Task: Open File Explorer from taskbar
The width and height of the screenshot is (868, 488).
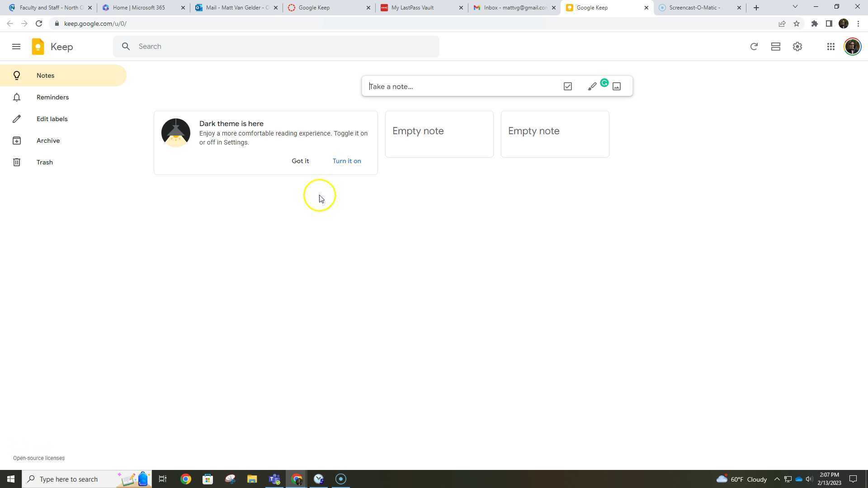Action: (x=252, y=479)
